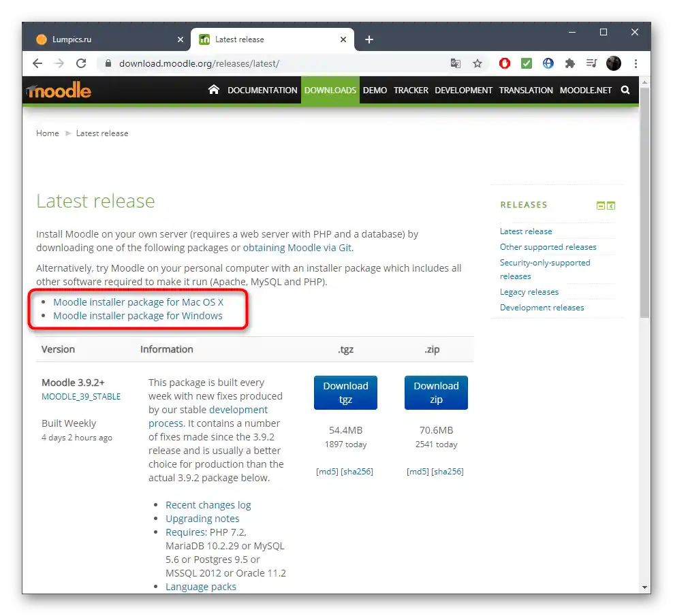
Task: Reload the page with refresh icon
Action: coord(81,63)
